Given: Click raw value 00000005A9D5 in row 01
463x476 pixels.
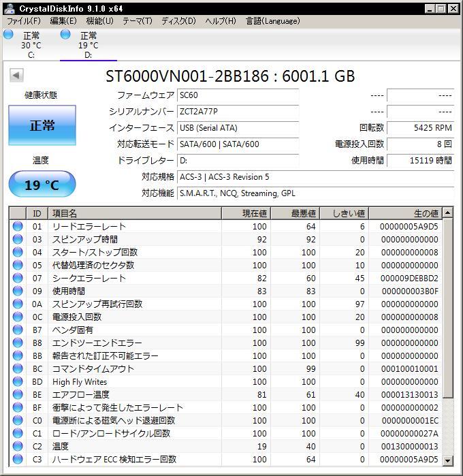Looking at the screenshot, I should [409, 227].
